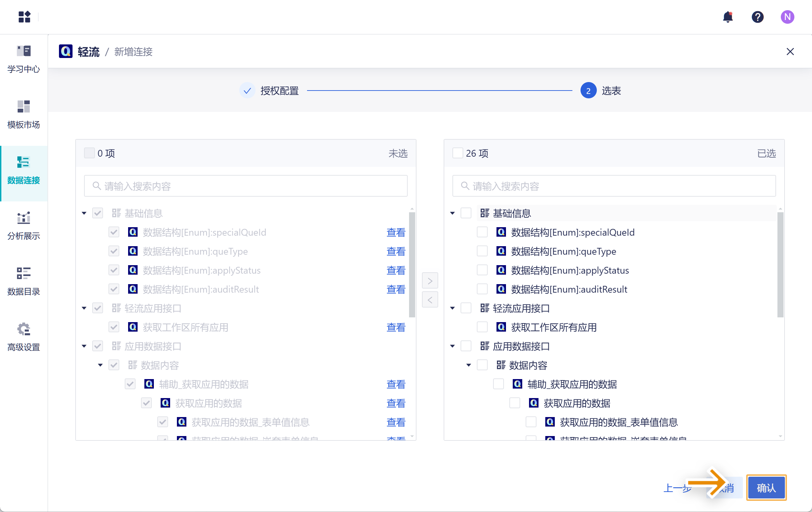Collapse 数据内容 node in right tree
This screenshot has height=512, width=812.
click(469, 365)
